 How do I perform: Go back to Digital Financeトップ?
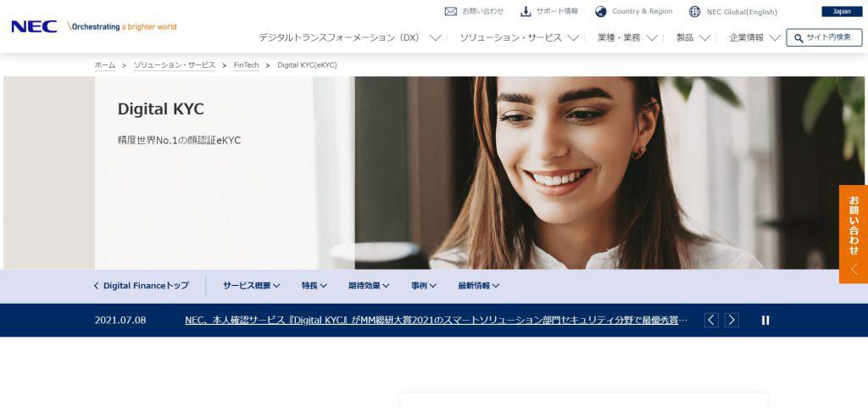click(142, 286)
